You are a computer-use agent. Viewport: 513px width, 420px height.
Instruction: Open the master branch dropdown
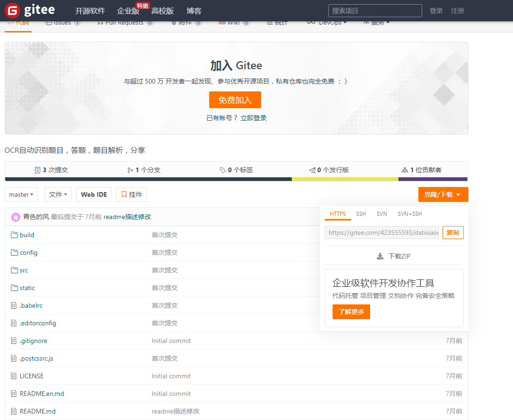(x=21, y=194)
